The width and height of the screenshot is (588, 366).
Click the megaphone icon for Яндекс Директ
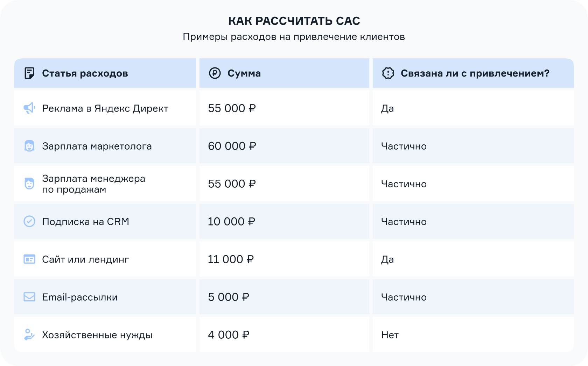click(29, 108)
